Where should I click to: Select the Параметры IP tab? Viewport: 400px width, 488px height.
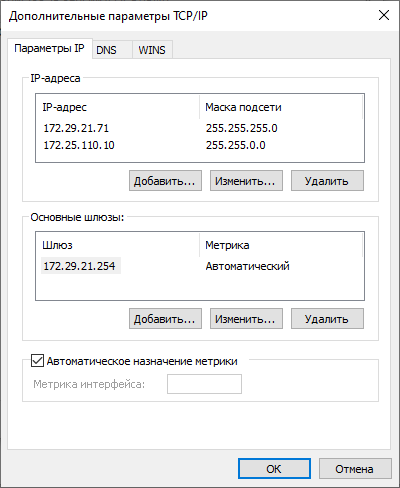click(x=49, y=49)
